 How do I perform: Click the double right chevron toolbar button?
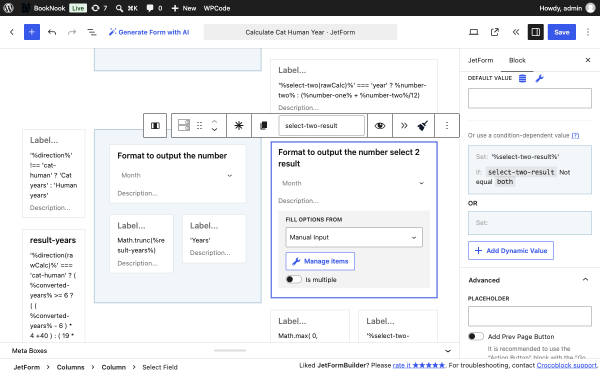pyautogui.click(x=404, y=126)
